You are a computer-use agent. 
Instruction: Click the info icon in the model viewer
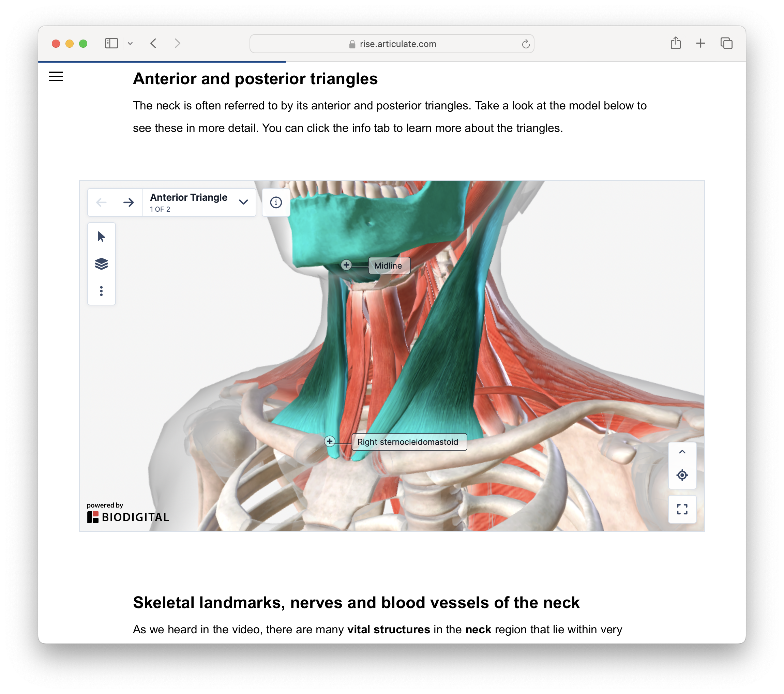click(x=276, y=202)
